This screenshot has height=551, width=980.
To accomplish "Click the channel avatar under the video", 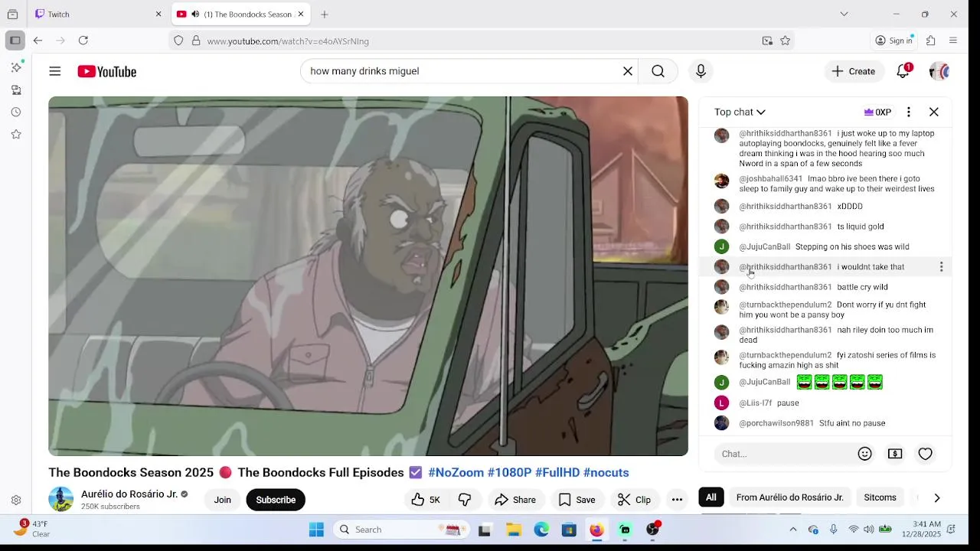I will (x=61, y=500).
